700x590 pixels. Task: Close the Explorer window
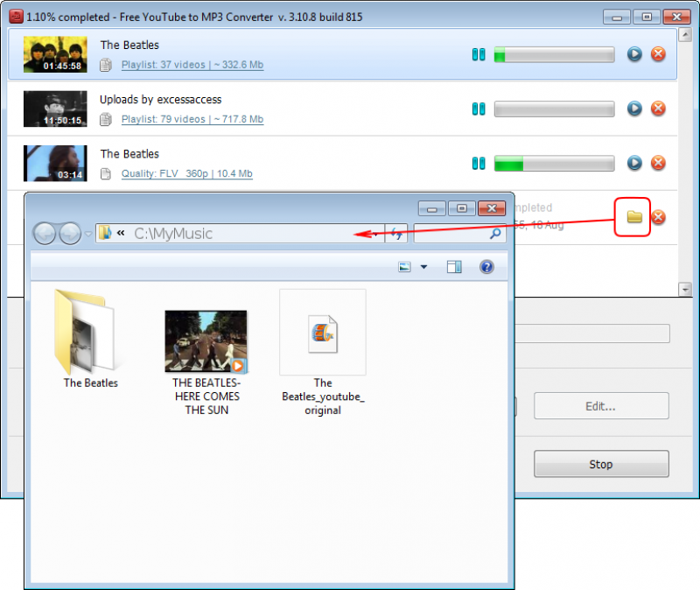tap(492, 208)
